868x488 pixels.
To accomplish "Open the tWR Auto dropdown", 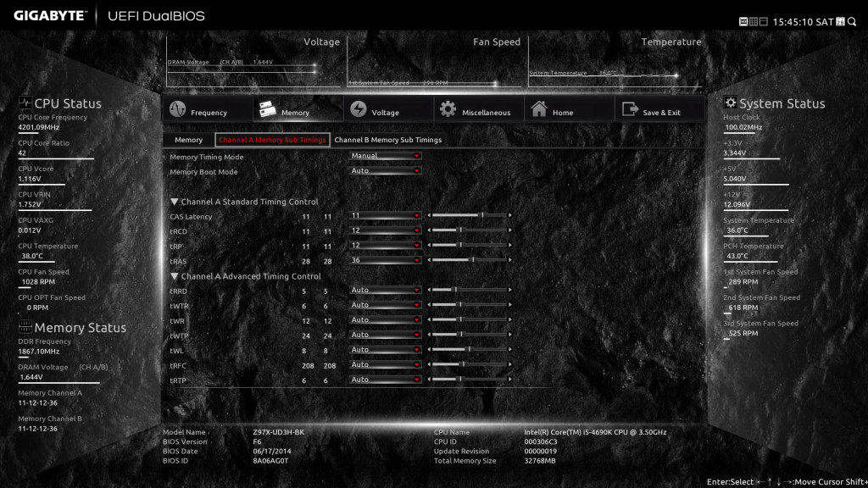I will (386, 320).
